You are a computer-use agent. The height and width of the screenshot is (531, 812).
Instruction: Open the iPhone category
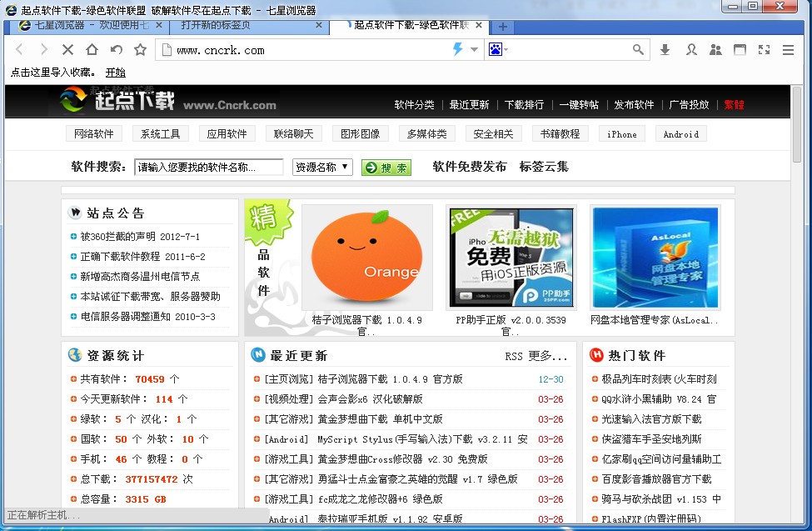click(622, 134)
